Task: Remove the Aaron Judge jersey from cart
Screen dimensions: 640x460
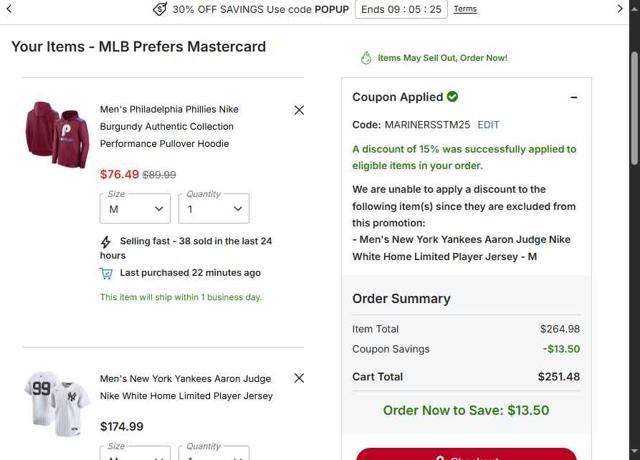Action: [x=299, y=378]
